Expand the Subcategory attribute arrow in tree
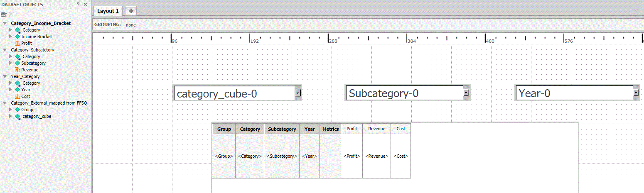The height and width of the screenshot is (193, 644). pyautogui.click(x=11, y=63)
